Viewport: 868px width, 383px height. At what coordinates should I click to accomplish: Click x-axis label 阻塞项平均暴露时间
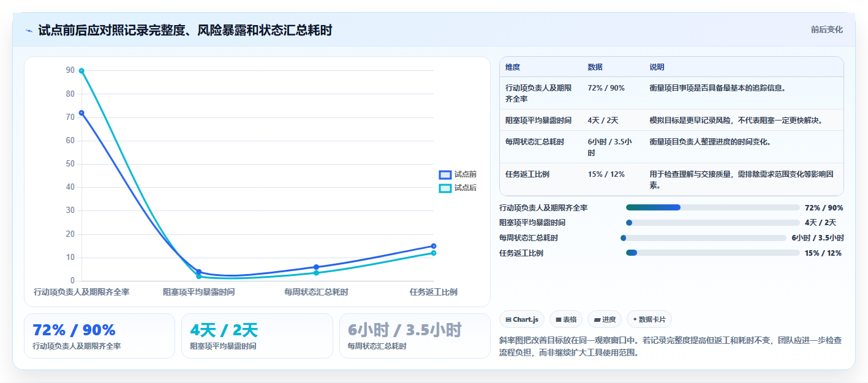coord(198,292)
